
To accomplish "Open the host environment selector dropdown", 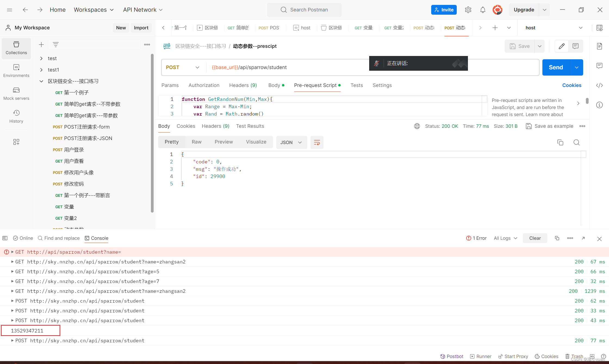I will (x=554, y=28).
